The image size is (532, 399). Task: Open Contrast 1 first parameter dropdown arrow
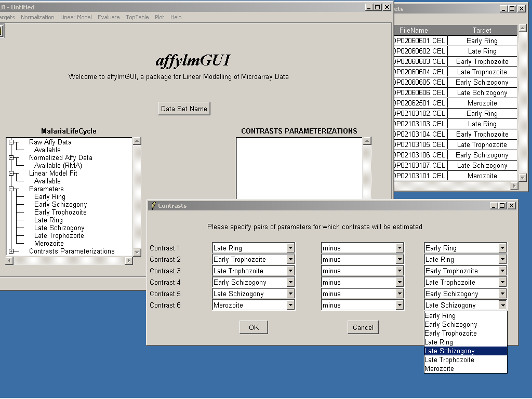pos(290,248)
